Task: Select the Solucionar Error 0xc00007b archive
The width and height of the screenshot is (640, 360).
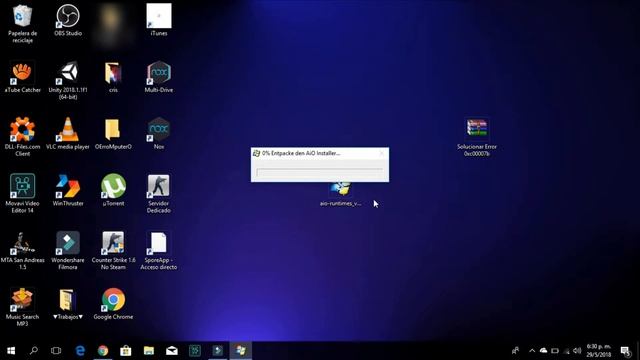Action: coord(477,137)
